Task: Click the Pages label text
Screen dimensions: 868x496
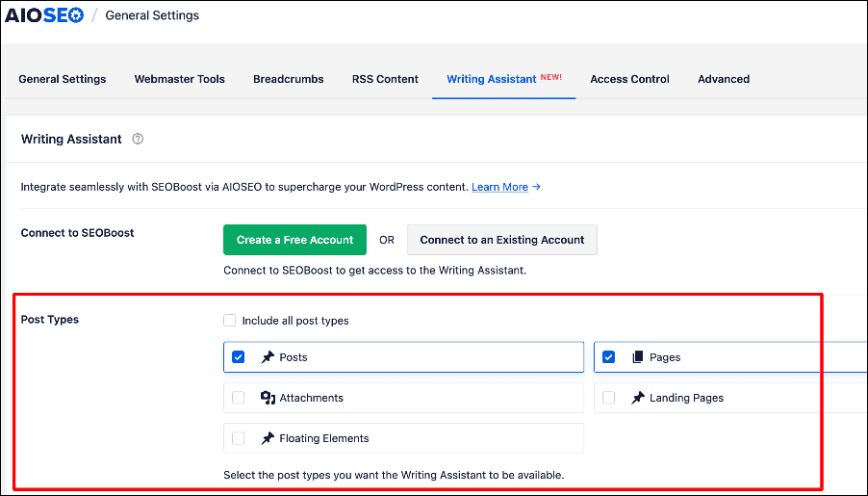Action: [x=665, y=357]
